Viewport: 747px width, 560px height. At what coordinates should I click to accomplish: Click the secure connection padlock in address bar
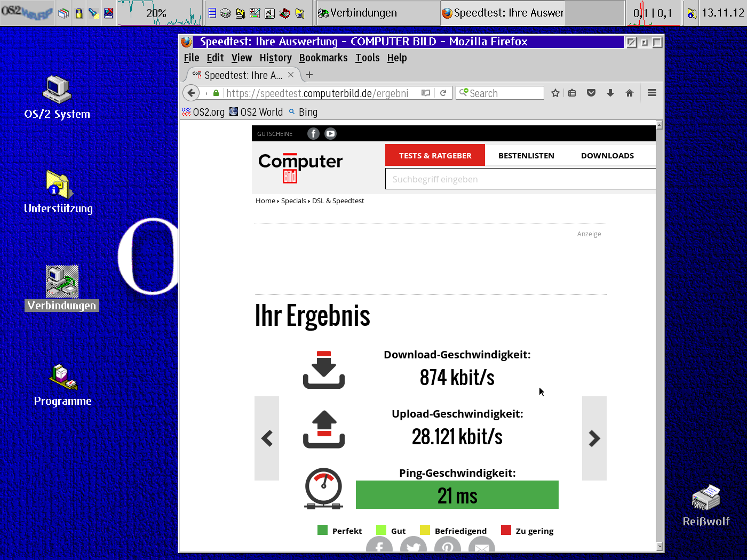click(x=216, y=93)
